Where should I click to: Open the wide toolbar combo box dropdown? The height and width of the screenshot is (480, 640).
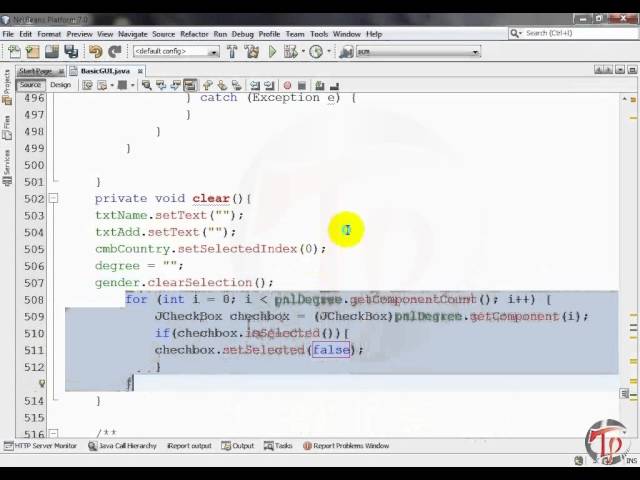(x=475, y=52)
